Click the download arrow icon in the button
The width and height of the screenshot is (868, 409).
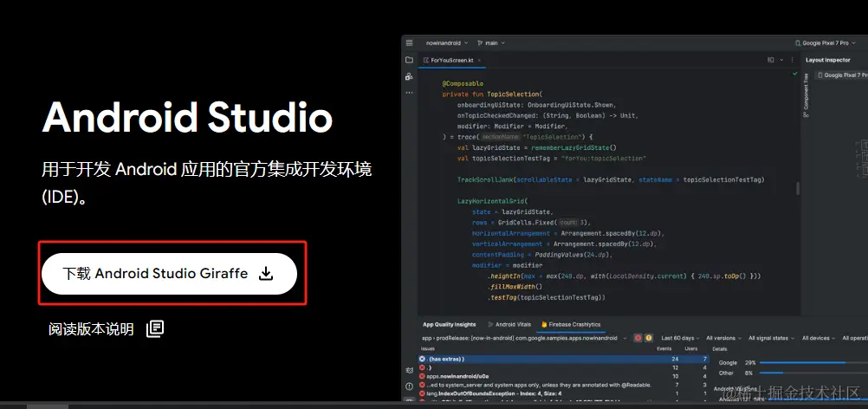266,274
